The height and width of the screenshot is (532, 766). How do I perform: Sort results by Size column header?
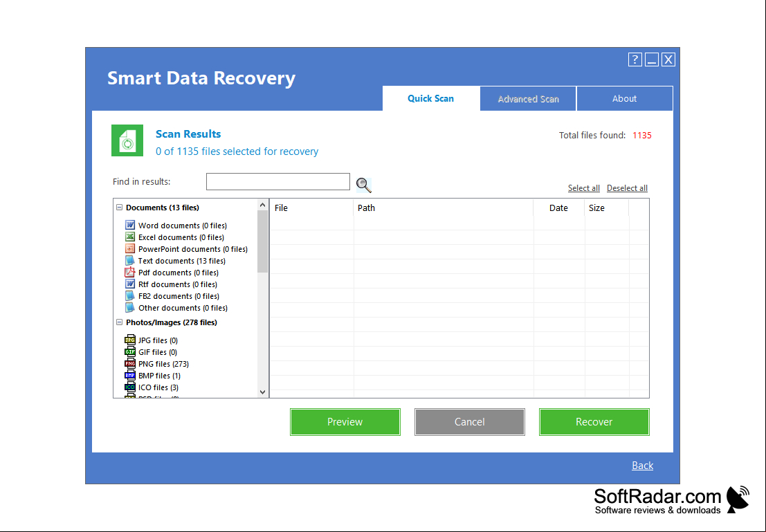pos(606,208)
